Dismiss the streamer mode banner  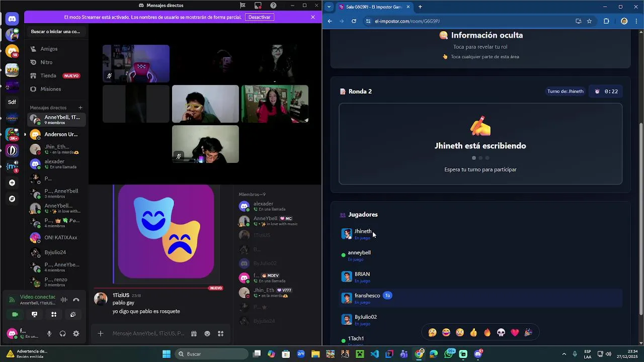tap(313, 17)
